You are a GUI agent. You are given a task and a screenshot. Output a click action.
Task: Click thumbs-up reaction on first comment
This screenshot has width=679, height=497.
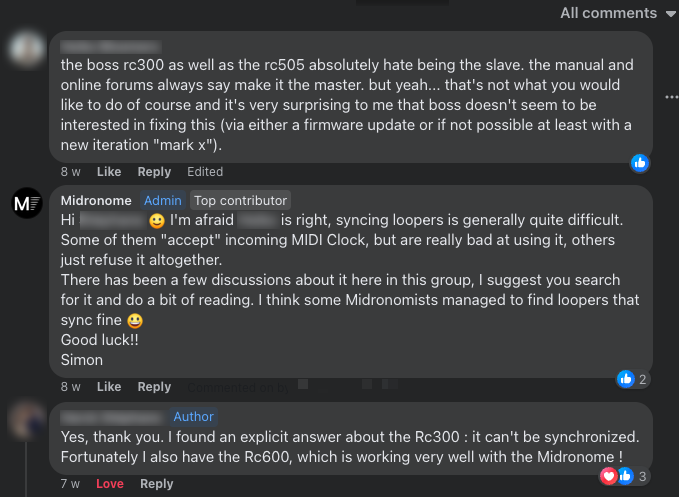pos(641,162)
